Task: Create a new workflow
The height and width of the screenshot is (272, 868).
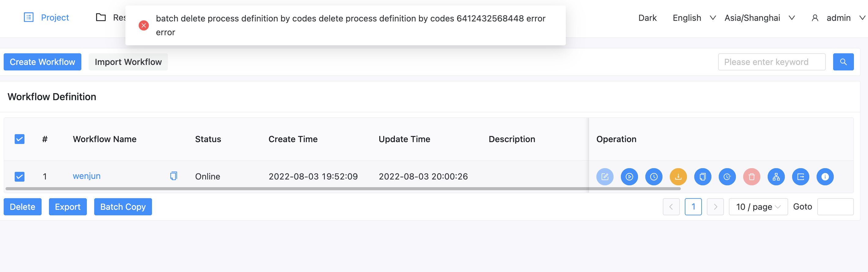Action: [x=42, y=62]
